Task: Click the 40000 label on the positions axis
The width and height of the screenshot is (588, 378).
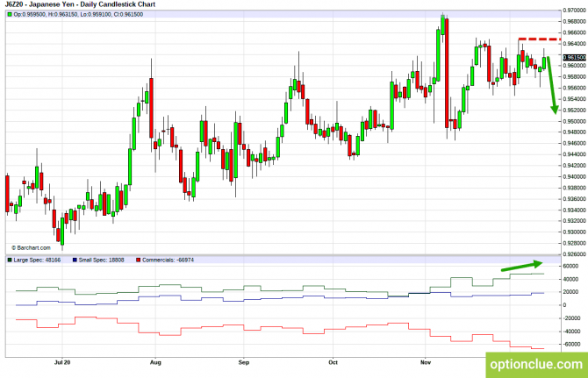Action: tap(570, 279)
